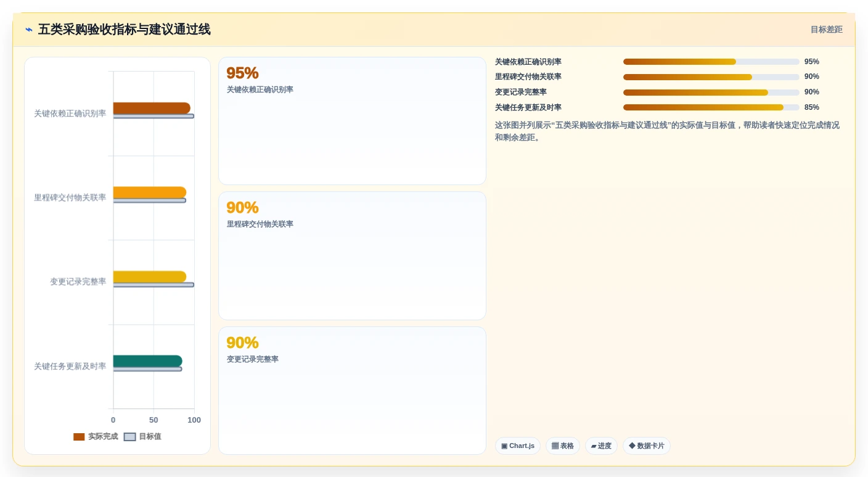This screenshot has width=868, height=477.
Task: Click the large 95% card value
Action: pyautogui.click(x=242, y=73)
